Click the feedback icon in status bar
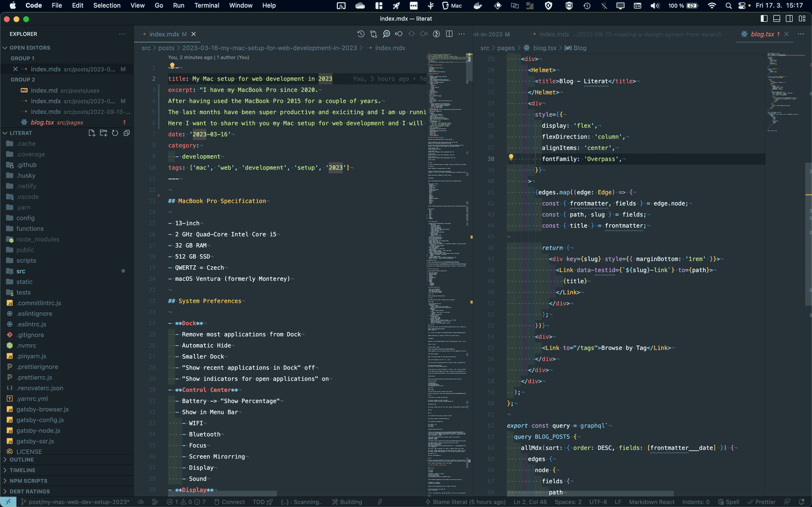 coord(787,502)
